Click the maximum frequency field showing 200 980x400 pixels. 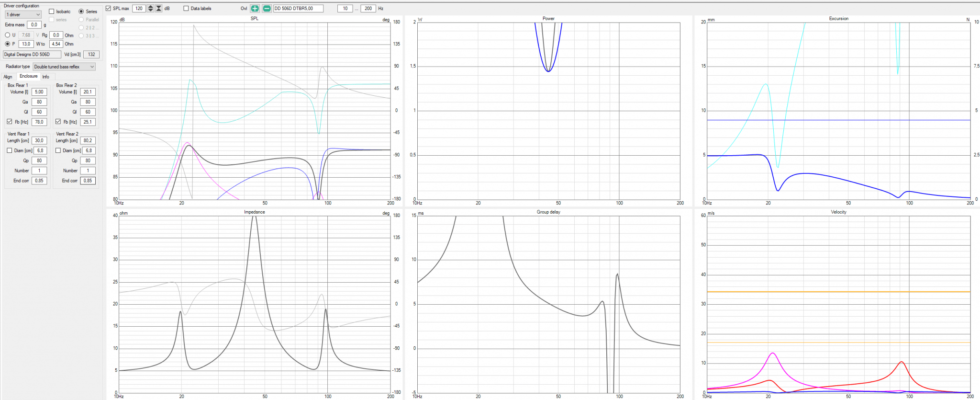368,9
